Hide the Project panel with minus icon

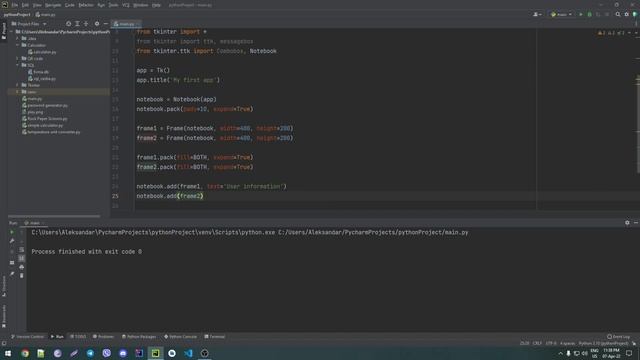(x=106, y=24)
